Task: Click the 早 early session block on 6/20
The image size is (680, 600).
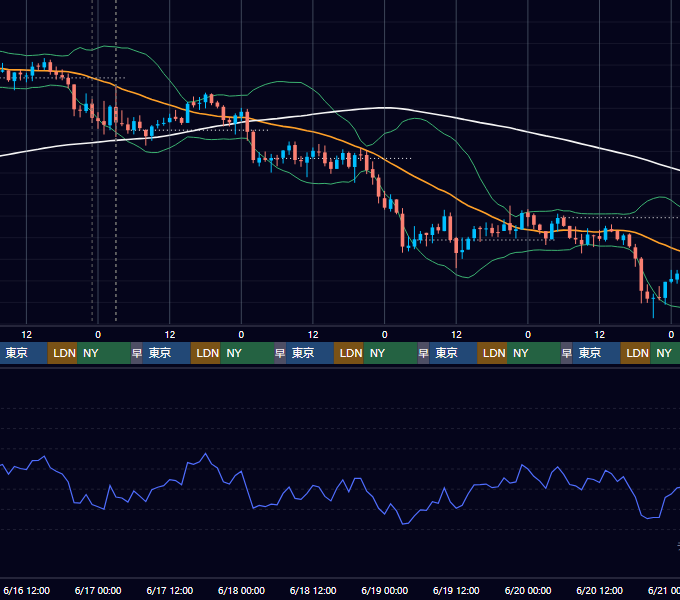Action: 566,353
